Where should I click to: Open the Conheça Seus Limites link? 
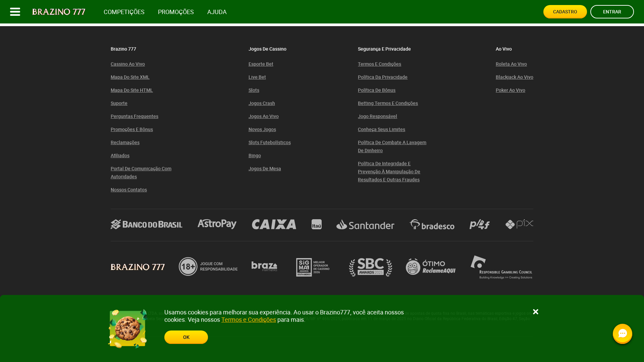tap(381, 129)
